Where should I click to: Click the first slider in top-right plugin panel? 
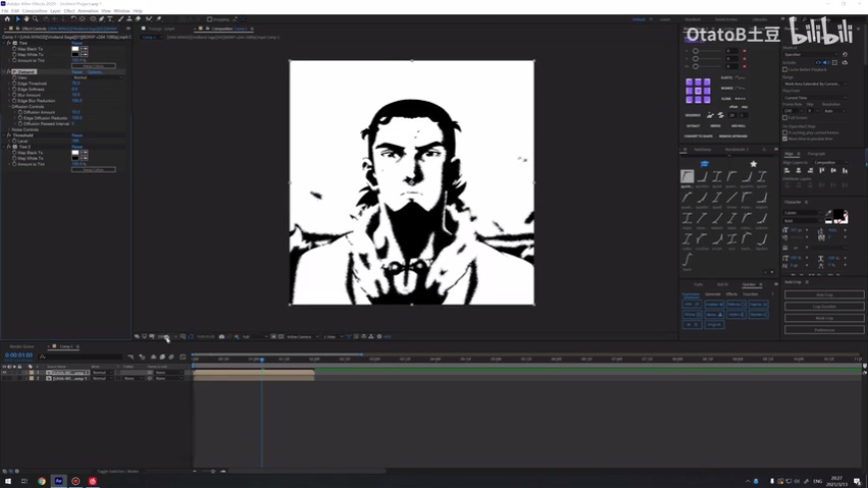click(695, 51)
